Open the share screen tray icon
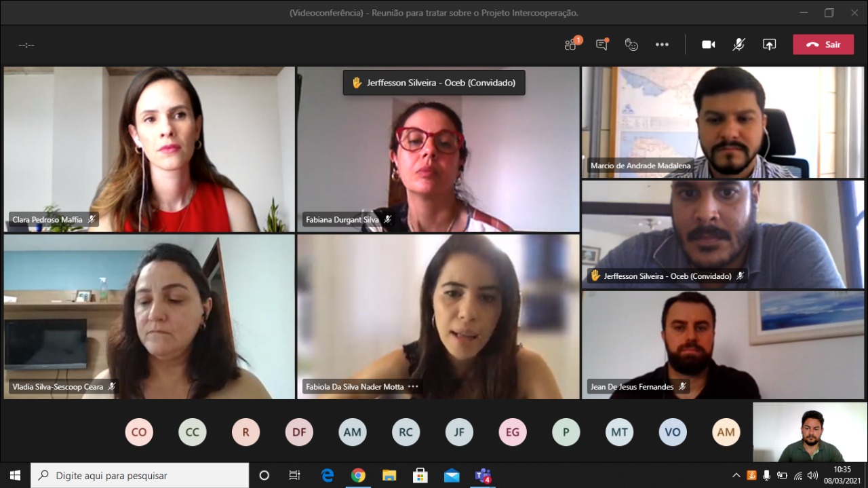 pos(769,45)
